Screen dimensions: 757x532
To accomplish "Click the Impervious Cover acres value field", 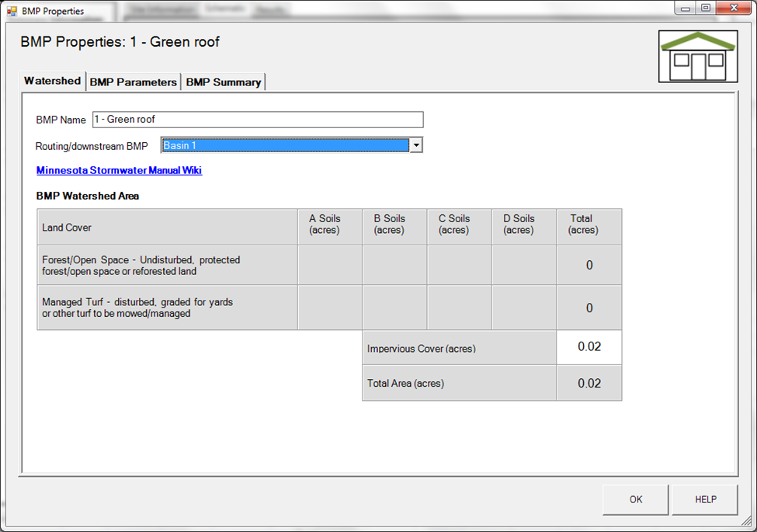I will coord(589,347).
